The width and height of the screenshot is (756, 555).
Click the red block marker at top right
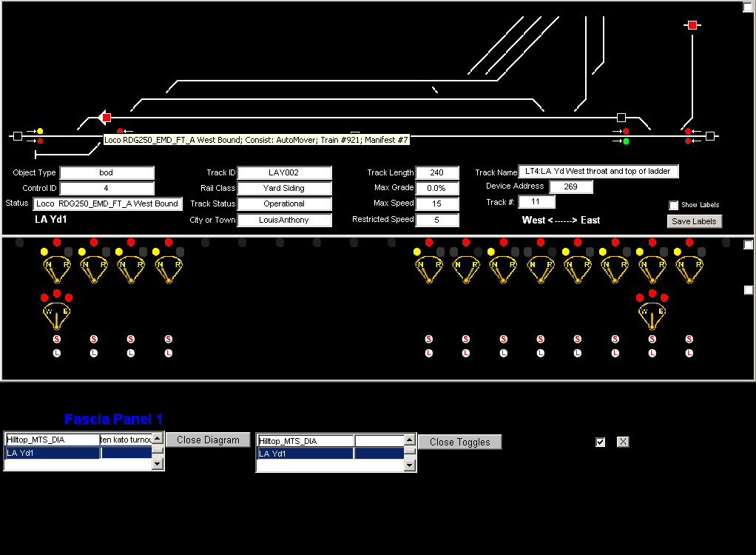click(692, 25)
